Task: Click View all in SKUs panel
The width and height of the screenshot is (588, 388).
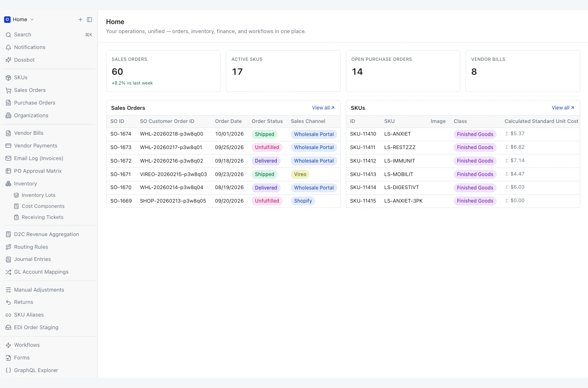Action: coord(563,108)
